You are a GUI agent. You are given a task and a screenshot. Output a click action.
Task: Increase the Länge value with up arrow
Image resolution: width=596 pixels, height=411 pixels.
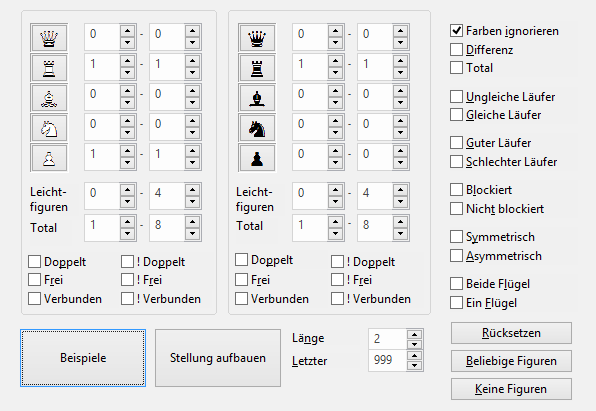coord(414,335)
